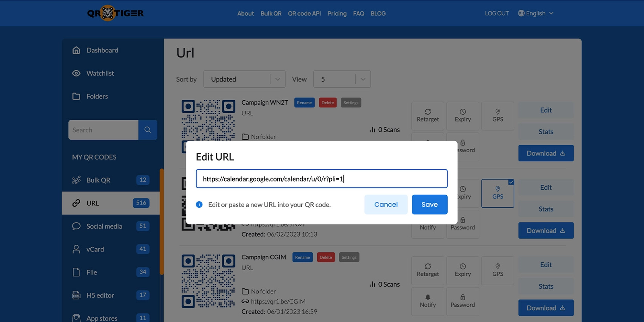Click the Edit URL text field
The height and width of the screenshot is (322, 644).
[x=321, y=179]
